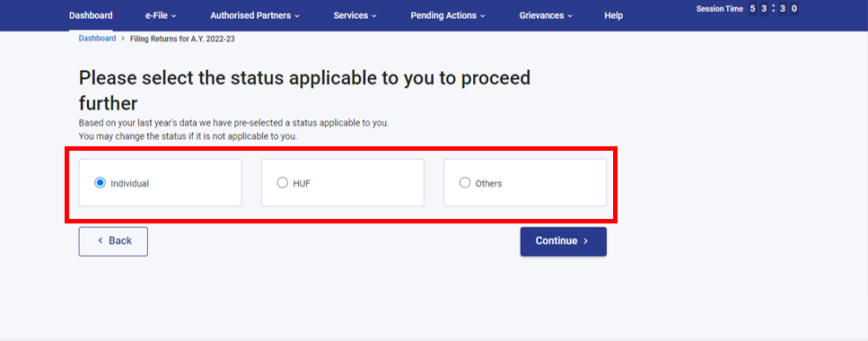
Task: Click the left chevron on Back
Action: [101, 240]
